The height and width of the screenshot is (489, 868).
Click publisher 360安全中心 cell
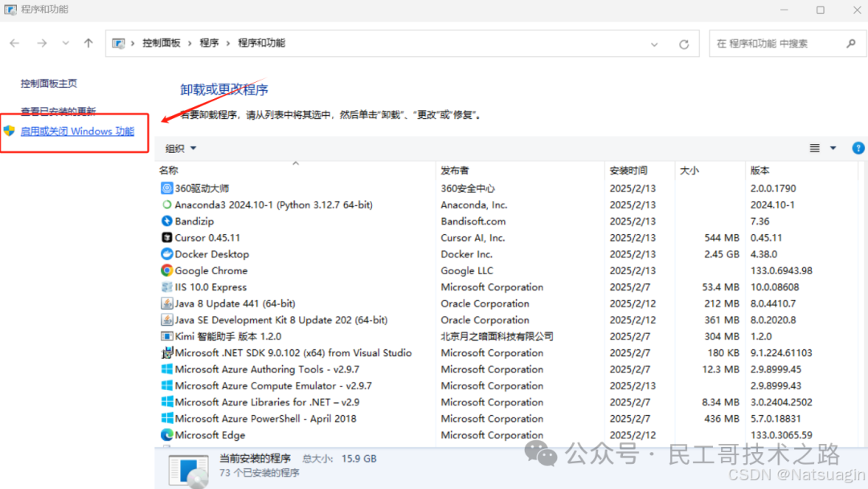pos(468,188)
